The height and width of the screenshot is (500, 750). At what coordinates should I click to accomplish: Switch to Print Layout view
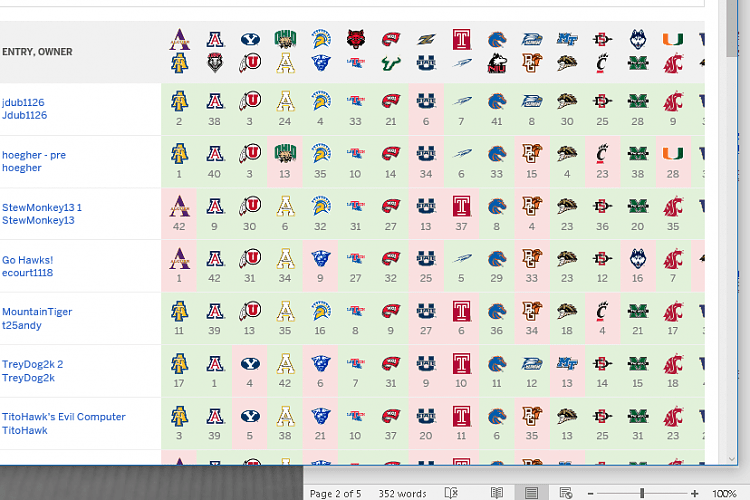point(531,493)
